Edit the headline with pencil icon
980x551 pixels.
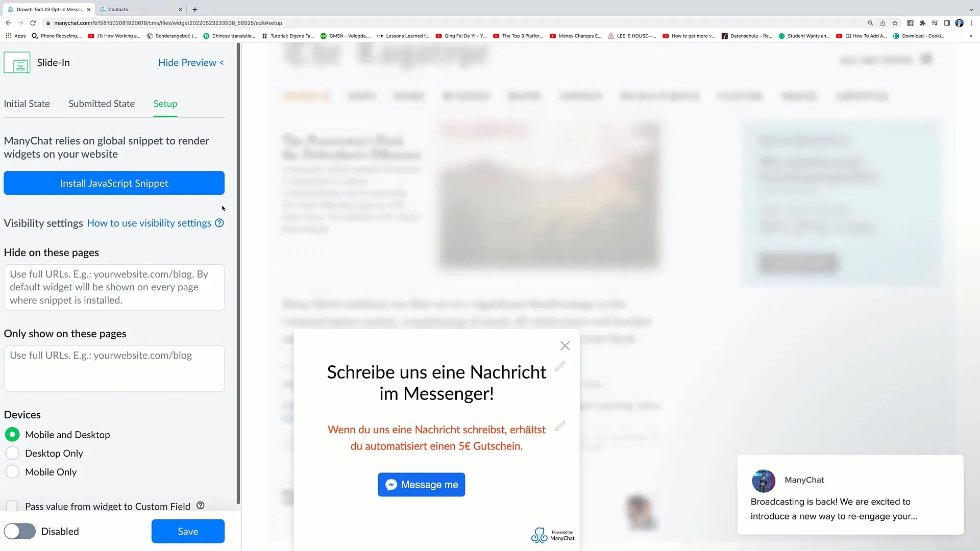click(560, 366)
